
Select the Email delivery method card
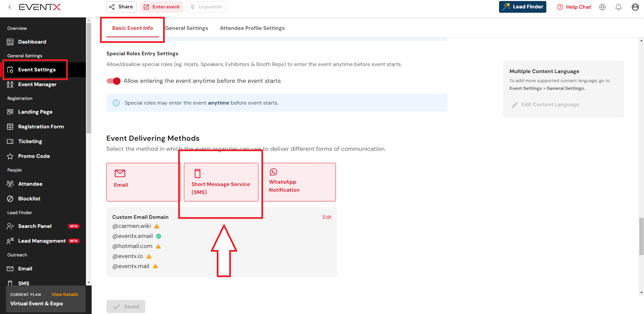(x=144, y=182)
